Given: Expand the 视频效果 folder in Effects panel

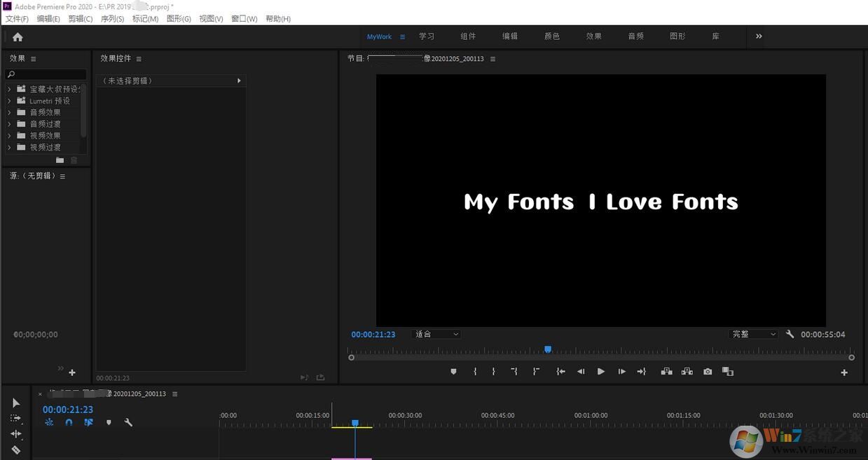Looking at the screenshot, I should tap(10, 135).
